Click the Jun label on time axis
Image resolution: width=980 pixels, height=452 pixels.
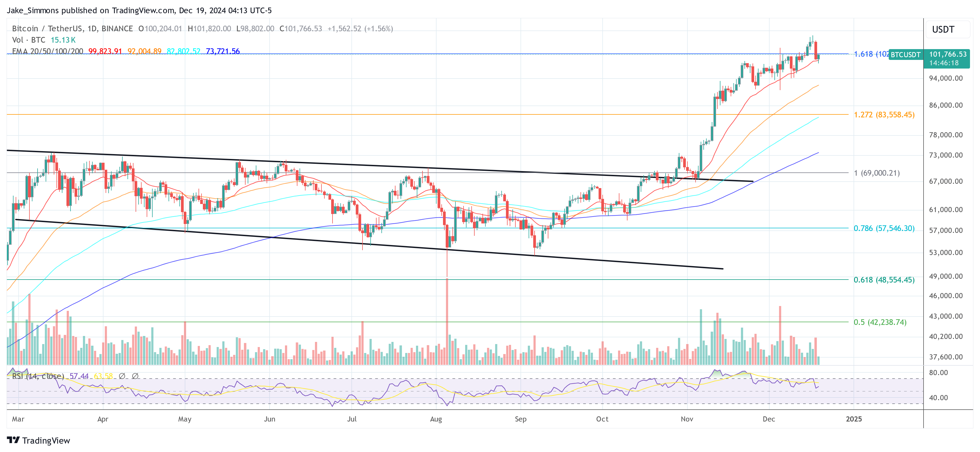pos(269,419)
